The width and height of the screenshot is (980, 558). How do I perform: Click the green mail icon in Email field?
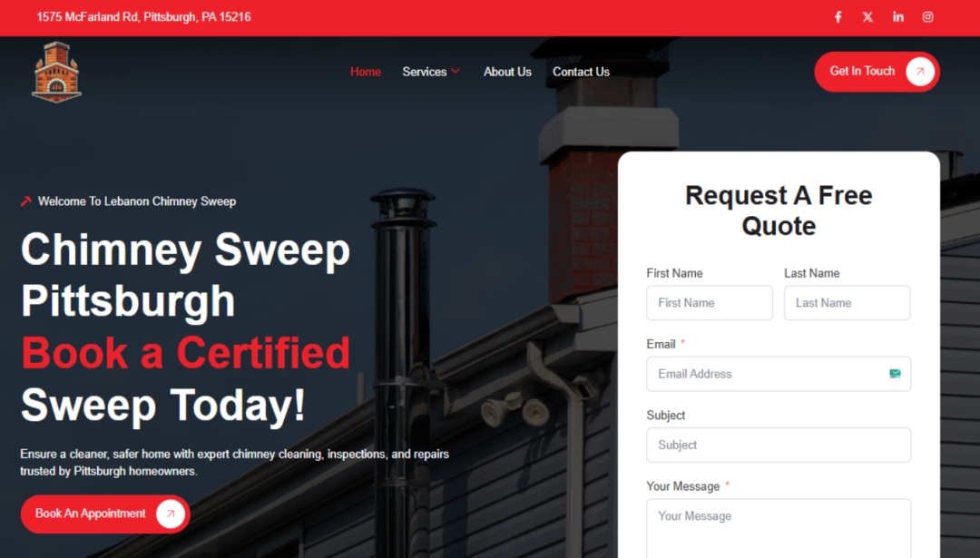click(x=895, y=374)
